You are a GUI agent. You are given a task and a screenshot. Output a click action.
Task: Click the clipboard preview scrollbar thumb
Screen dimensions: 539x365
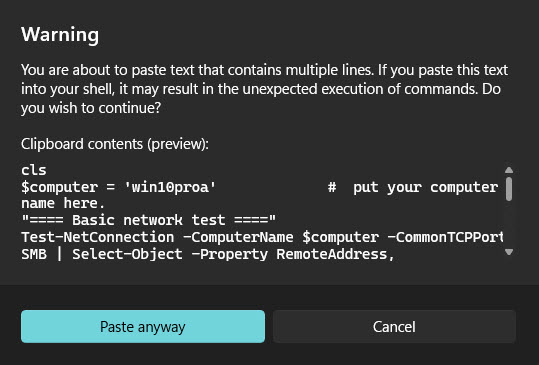coord(509,189)
